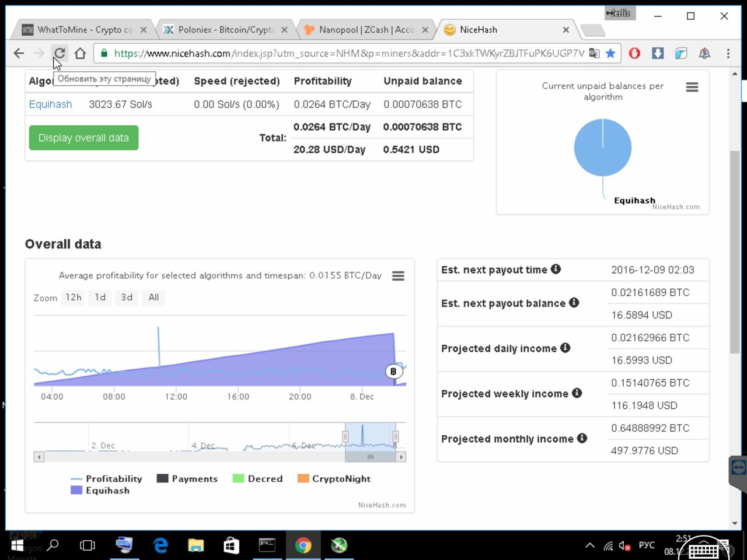Show info for Projected monthly income
Image resolution: width=747 pixels, height=560 pixels.
582,438
